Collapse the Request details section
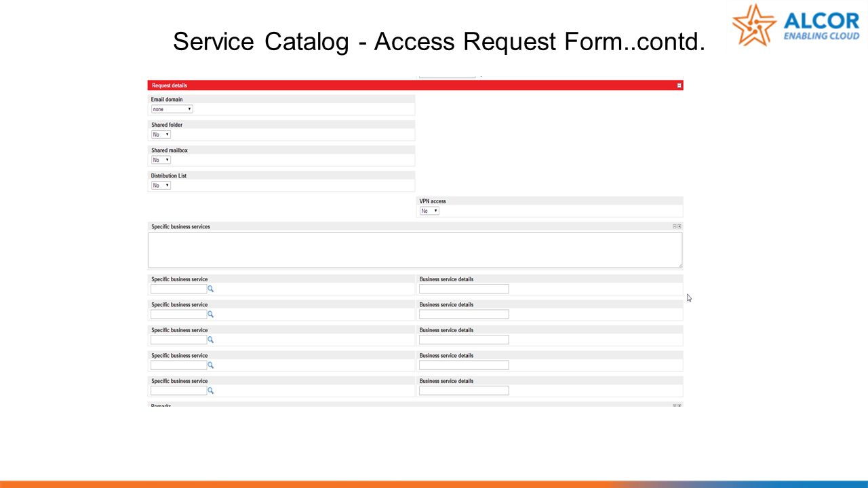The image size is (868, 488). tap(679, 85)
